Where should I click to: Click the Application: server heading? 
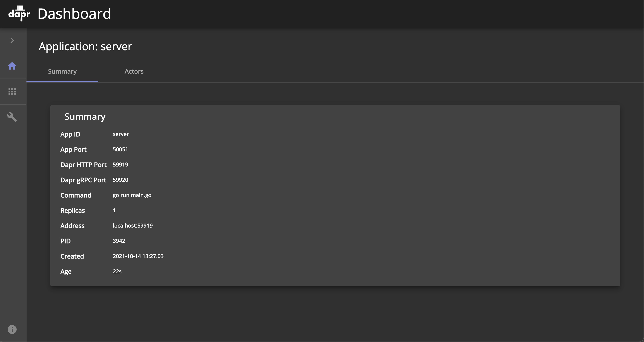coord(85,46)
